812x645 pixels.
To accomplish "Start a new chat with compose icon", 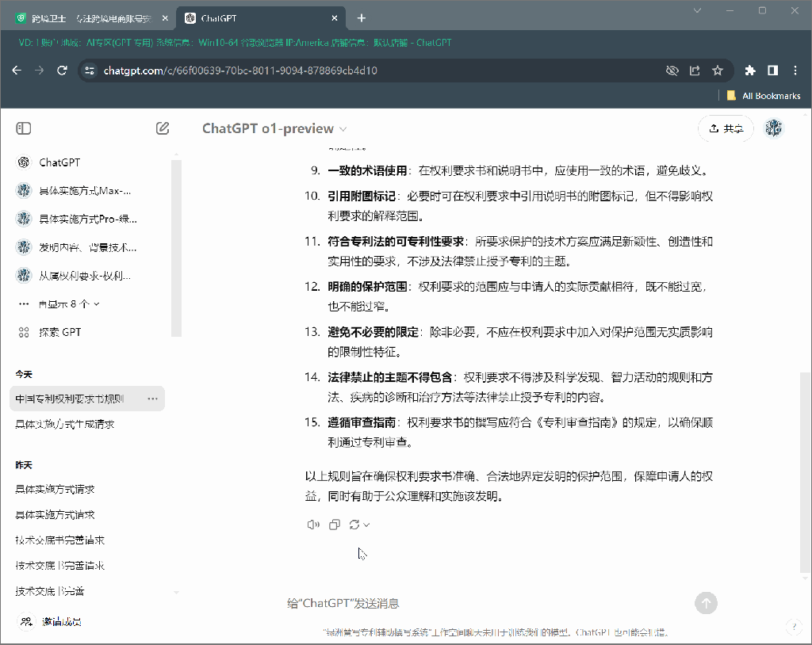I will coord(163,128).
